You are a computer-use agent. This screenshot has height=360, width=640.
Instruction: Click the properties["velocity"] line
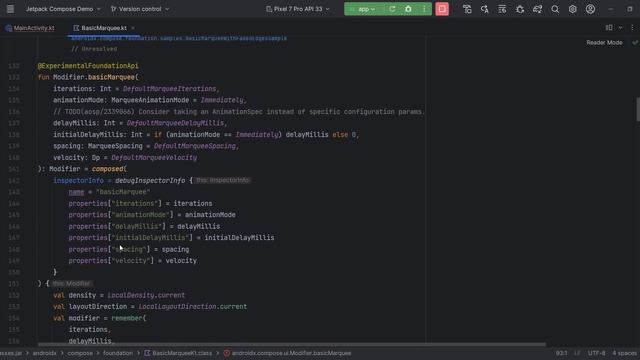[133, 261]
